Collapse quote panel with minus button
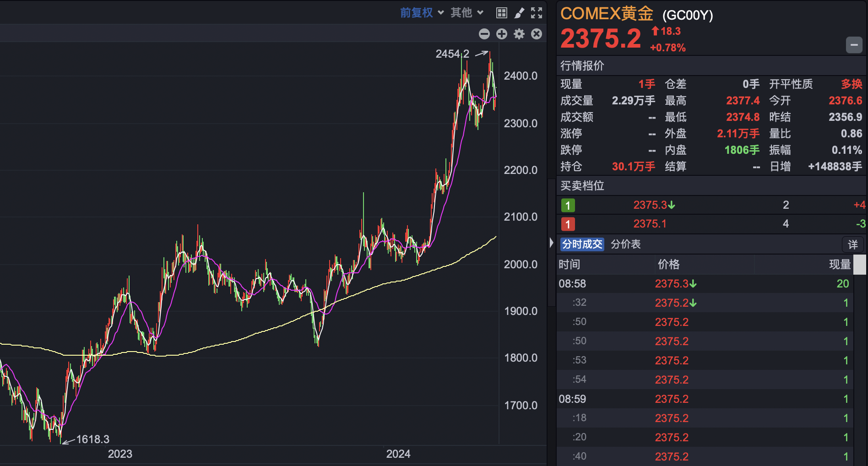Image resolution: width=868 pixels, height=466 pixels. pos(854,45)
